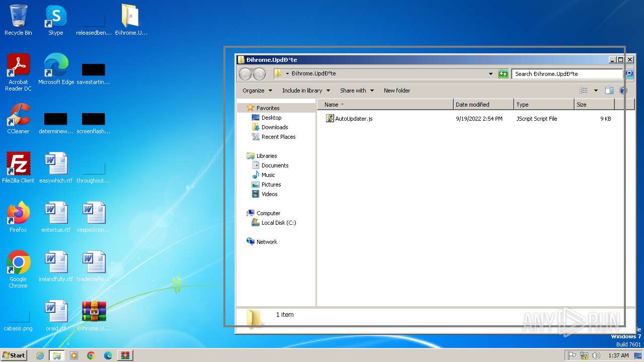Select the irelandfully.rtf document icon
Screen dimensions: 644x362
(x=56, y=266)
